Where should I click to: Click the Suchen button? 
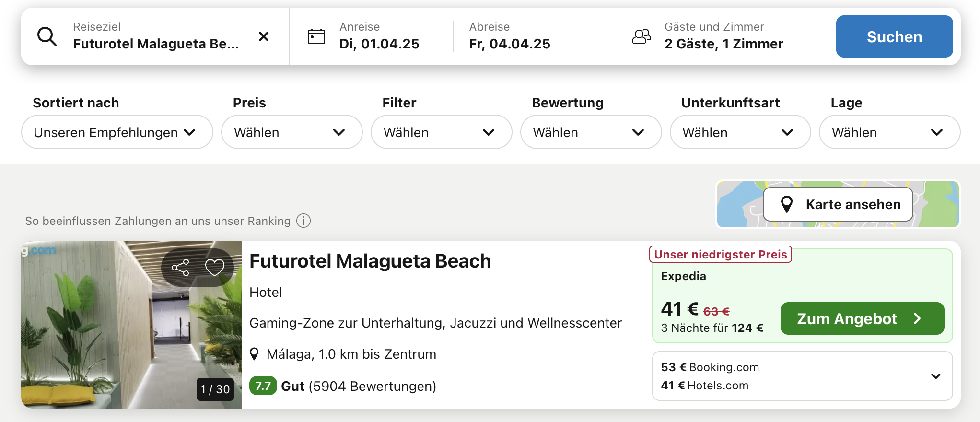(894, 36)
